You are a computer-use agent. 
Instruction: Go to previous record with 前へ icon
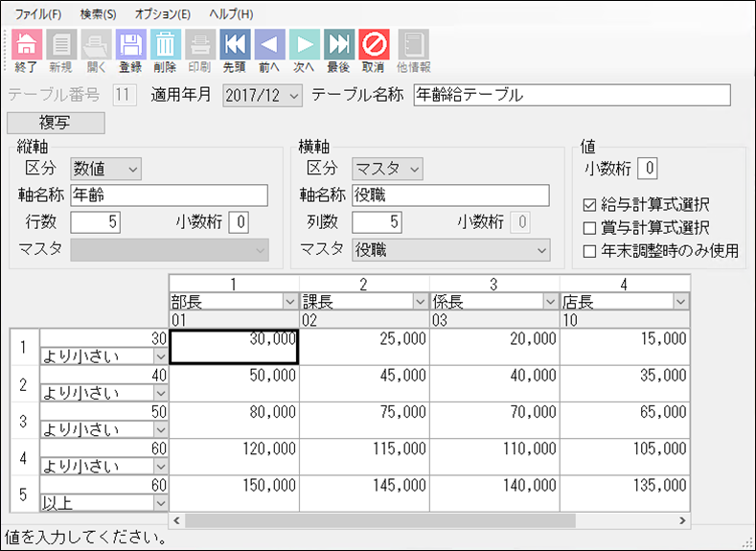point(269,44)
